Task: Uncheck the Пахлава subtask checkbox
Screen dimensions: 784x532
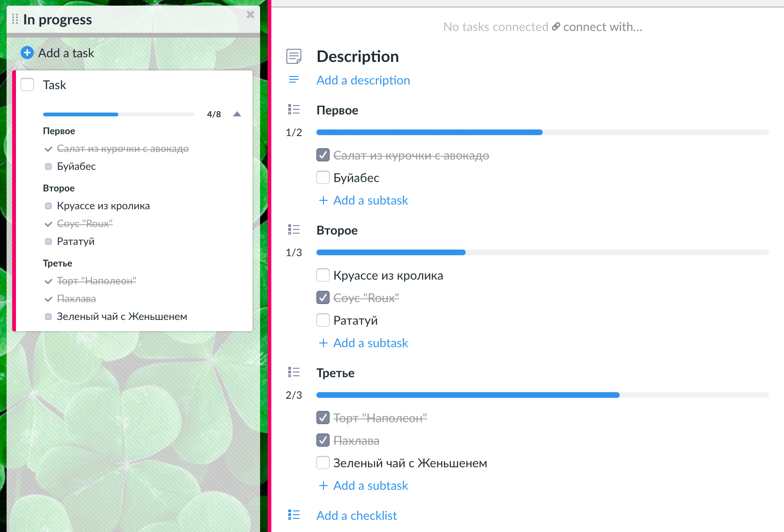Action: [323, 441]
